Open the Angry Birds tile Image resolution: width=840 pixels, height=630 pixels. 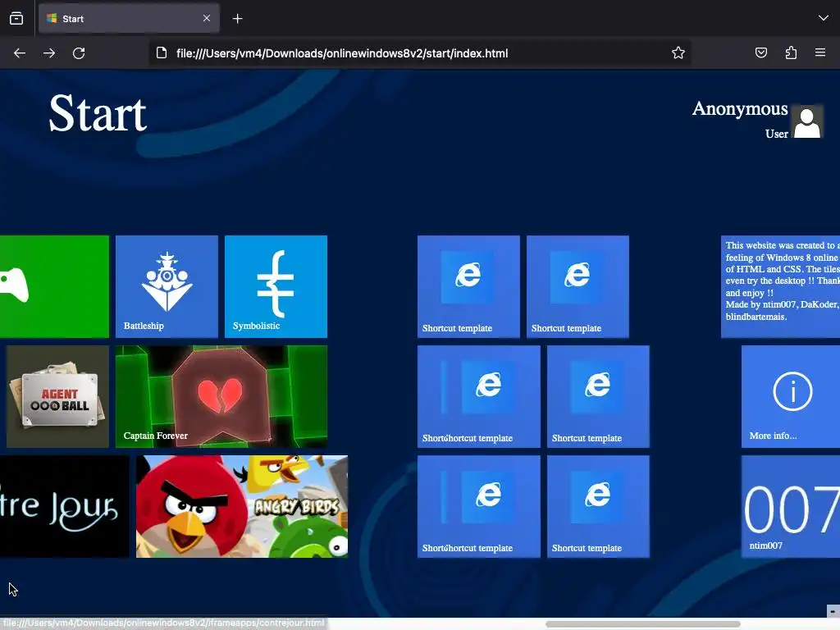tap(242, 507)
